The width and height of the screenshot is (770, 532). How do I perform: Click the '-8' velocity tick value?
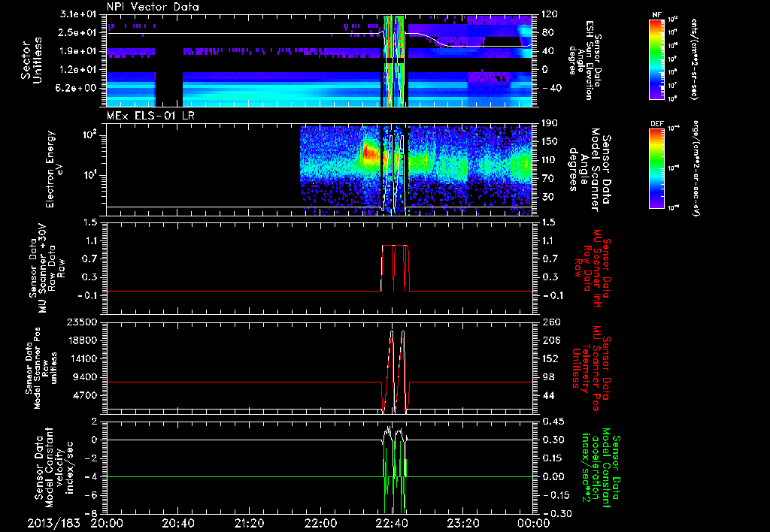(92, 514)
